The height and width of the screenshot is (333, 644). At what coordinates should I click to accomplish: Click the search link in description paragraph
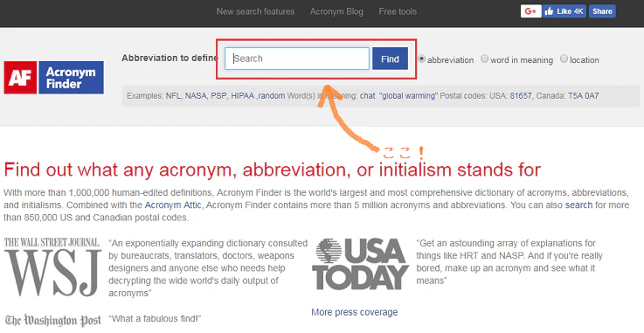[578, 205]
